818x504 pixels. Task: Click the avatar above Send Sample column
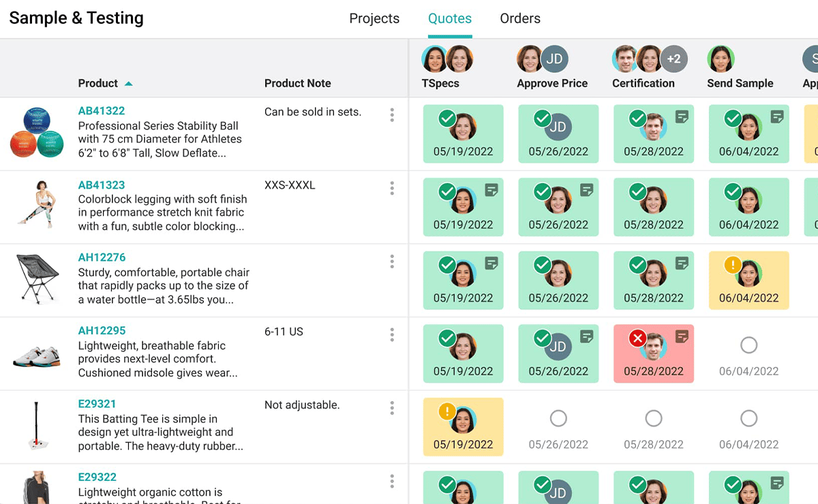point(721,59)
